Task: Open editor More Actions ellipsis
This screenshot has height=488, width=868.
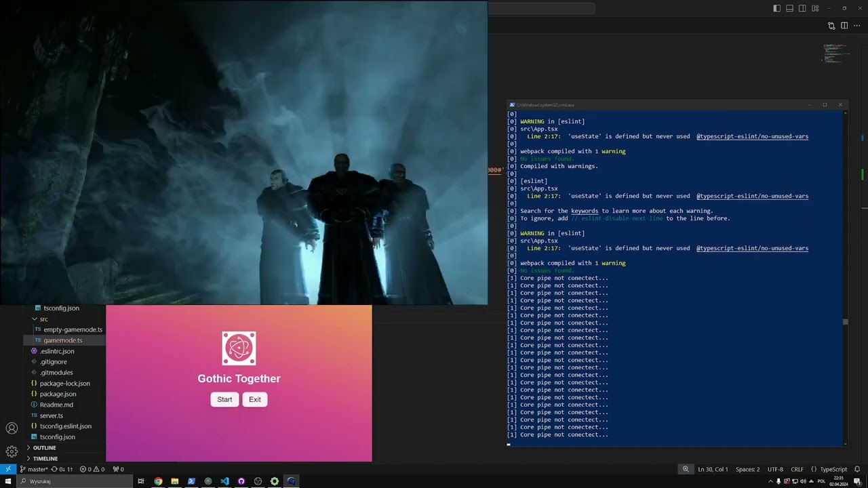Action: [x=857, y=26]
